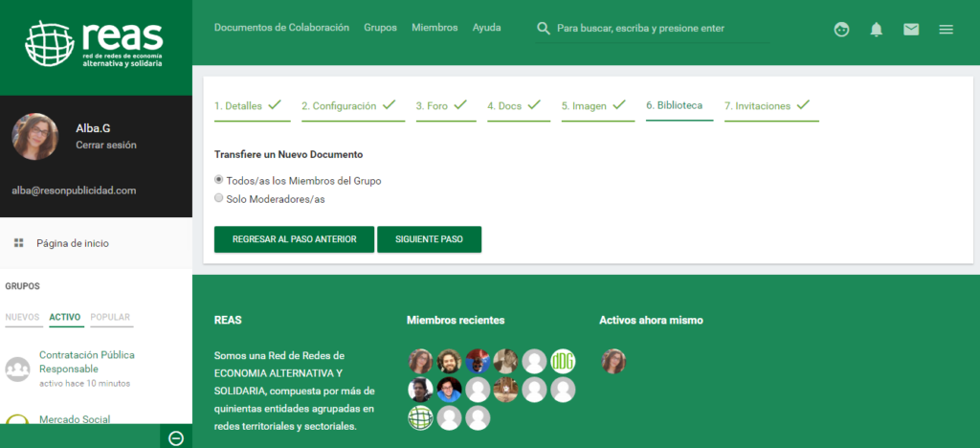Show the Nuevos groups tab
This screenshot has width=980, height=448.
22,317
